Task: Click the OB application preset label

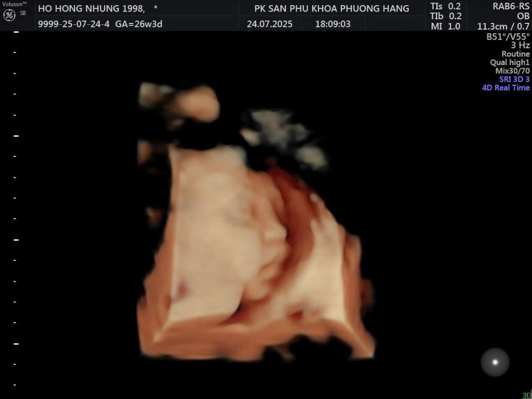Action: [523, 16]
